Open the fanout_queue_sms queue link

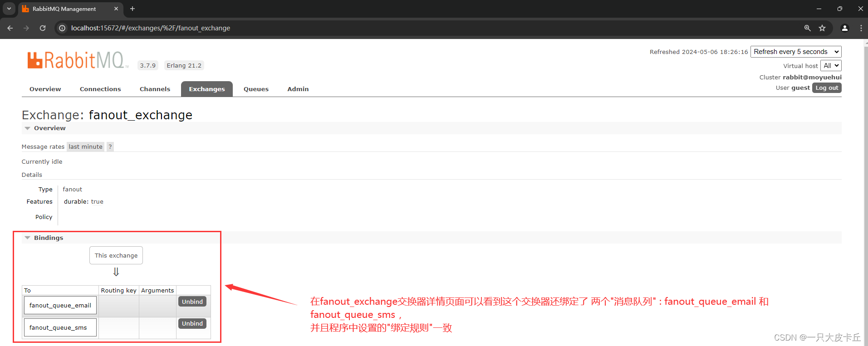pyautogui.click(x=60, y=327)
